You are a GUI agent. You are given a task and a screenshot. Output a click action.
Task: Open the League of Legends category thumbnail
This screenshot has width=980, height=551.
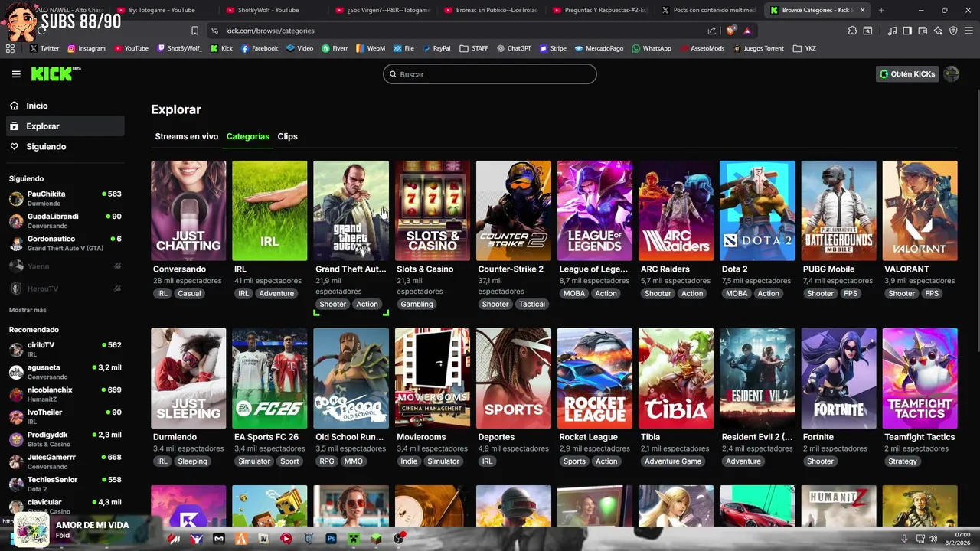click(x=595, y=210)
